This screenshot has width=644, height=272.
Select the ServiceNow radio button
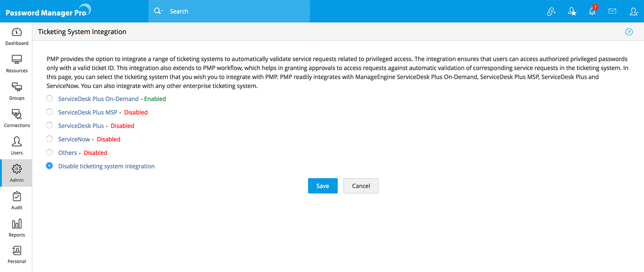pos(49,139)
